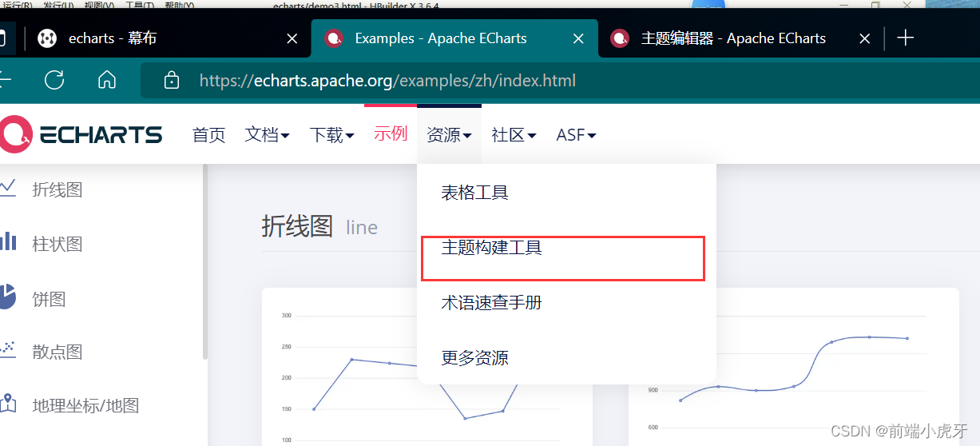The image size is (980, 446).
Task: Select the 地理坐标/地图 map icon in sidebar
Action: pyautogui.click(x=7, y=403)
